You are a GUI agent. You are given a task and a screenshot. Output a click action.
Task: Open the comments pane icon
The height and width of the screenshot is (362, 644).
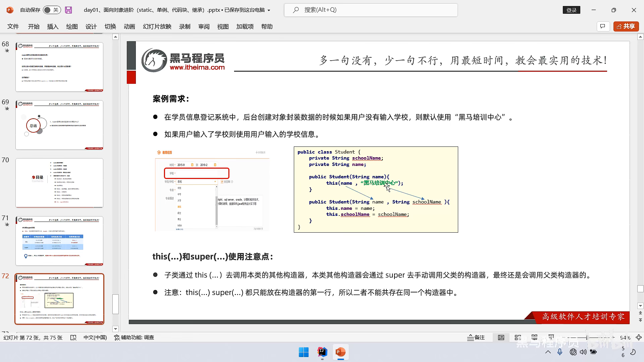pos(603,26)
